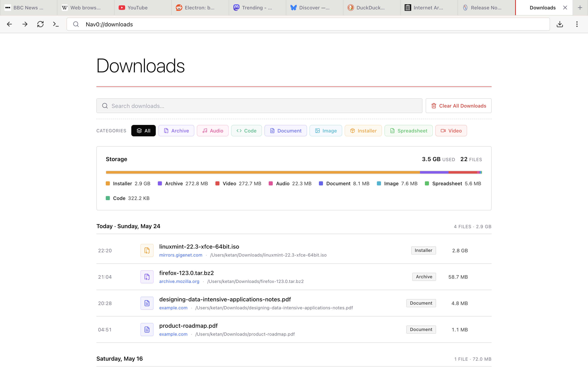The height and width of the screenshot is (368, 588).
Task: Open the terminal console icon in the toolbar
Action: pos(56,24)
